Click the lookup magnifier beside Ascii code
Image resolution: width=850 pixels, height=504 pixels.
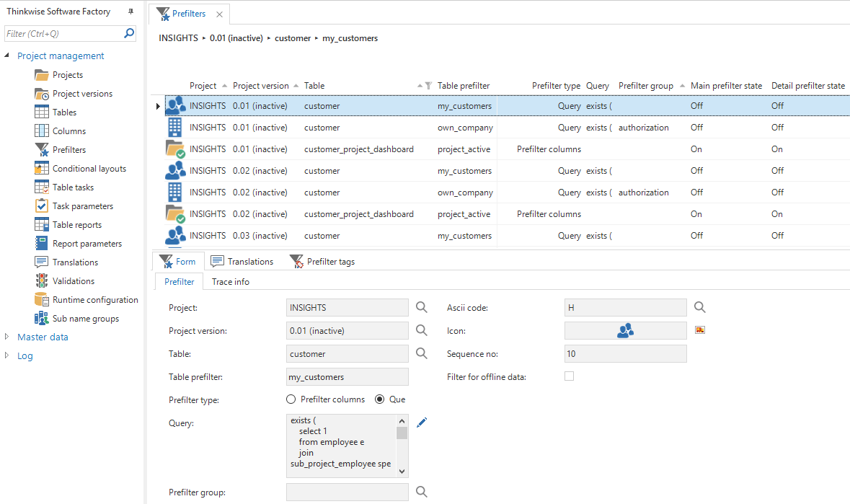tap(699, 307)
